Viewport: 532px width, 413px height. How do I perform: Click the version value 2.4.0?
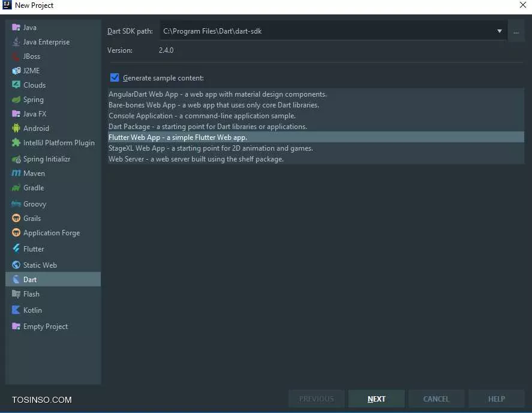166,50
